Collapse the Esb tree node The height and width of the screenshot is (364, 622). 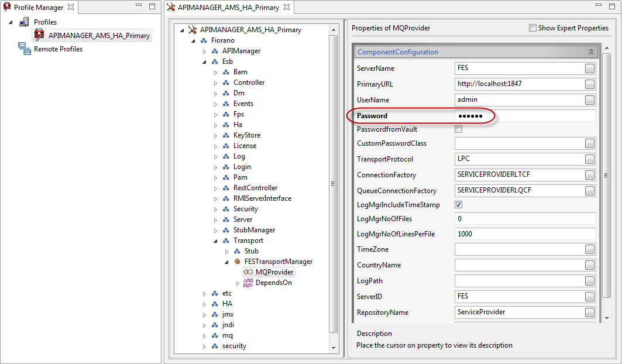click(204, 62)
